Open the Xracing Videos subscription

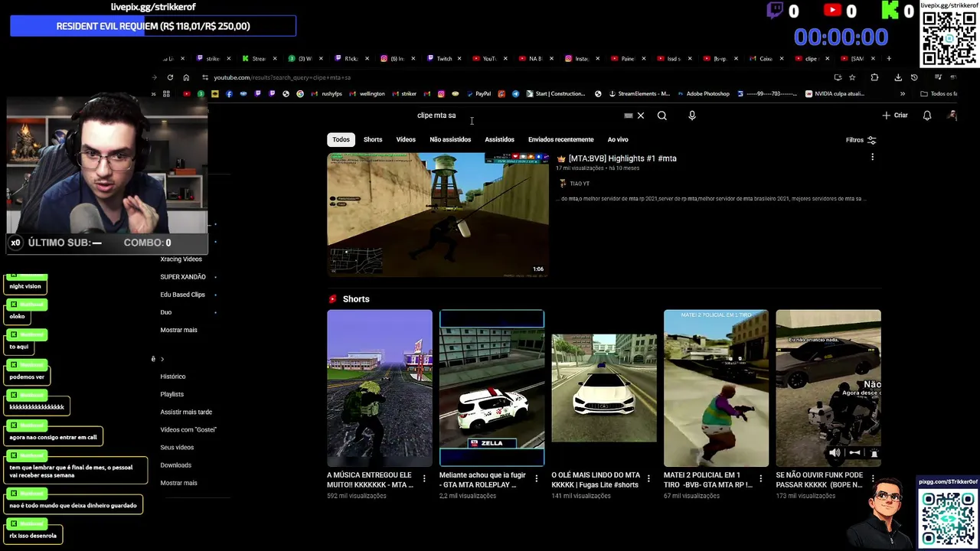point(181,259)
